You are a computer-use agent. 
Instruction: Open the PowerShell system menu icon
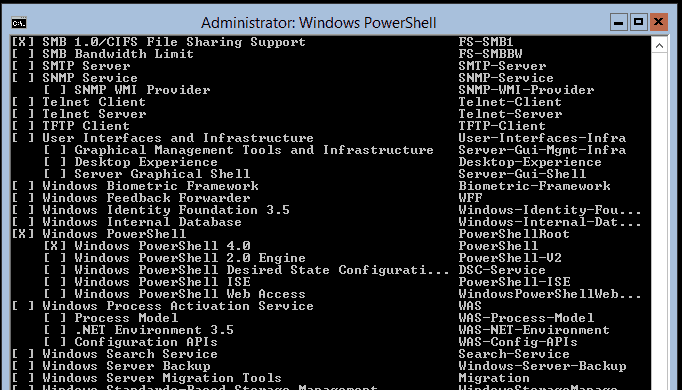point(19,23)
